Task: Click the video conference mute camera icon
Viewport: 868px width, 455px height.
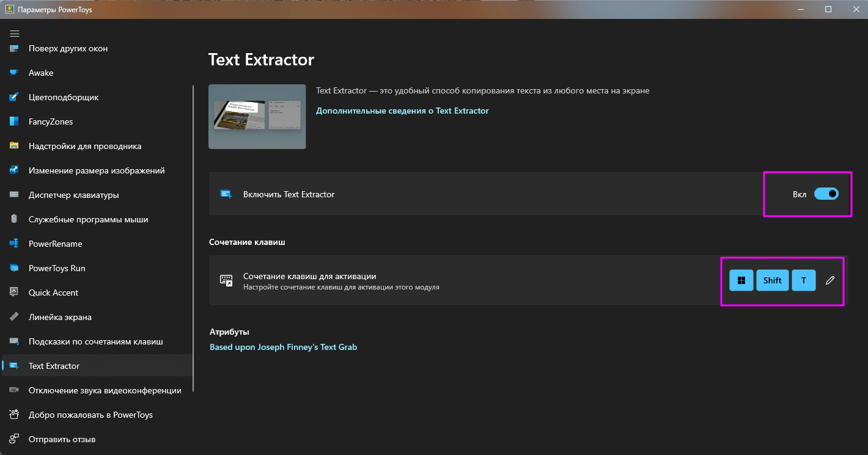Action: 14,390
